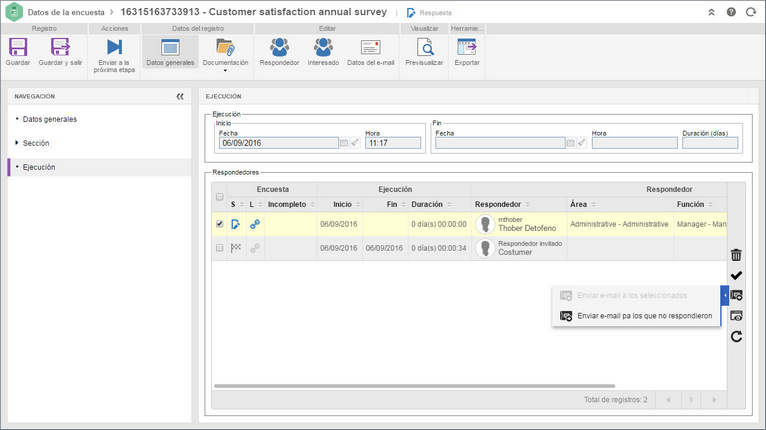766x430 pixels.
Task: Open answer icon in Thober Detofeno row
Action: 235,224
